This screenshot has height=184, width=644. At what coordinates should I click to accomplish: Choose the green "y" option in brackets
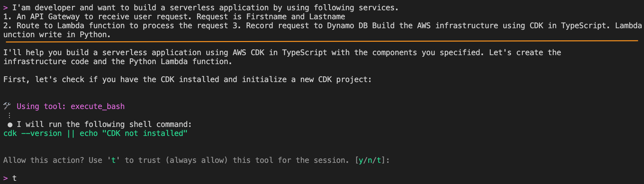pos(361,160)
